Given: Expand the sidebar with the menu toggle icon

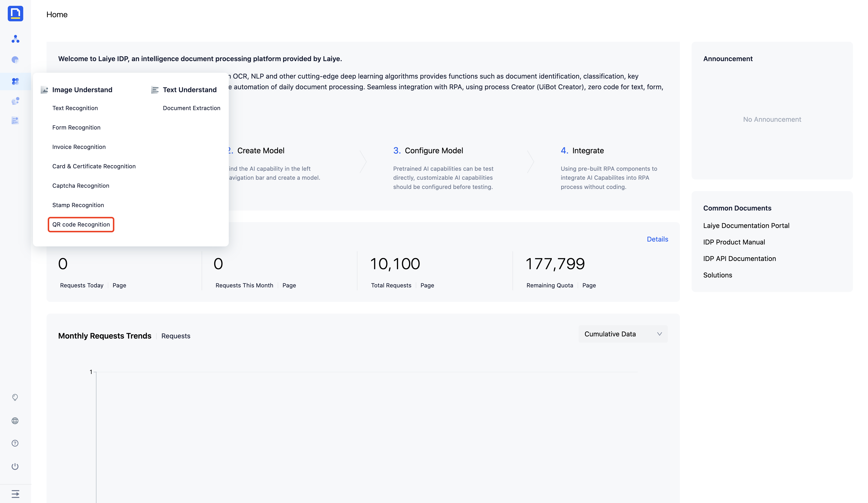Looking at the screenshot, I should click(x=15, y=494).
